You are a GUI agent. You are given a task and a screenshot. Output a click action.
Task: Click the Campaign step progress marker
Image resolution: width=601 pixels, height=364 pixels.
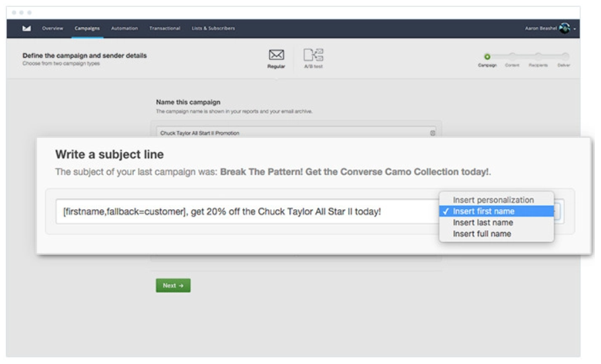pyautogui.click(x=487, y=57)
